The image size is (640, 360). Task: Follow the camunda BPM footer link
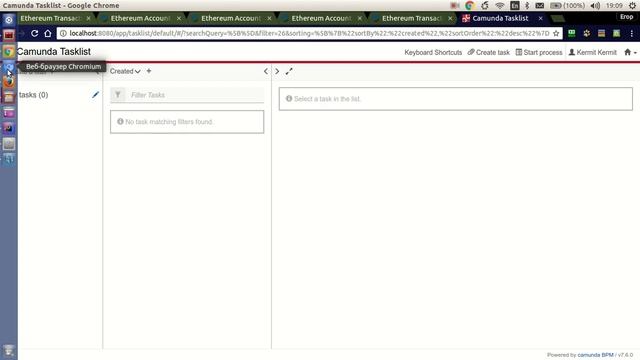pos(595,355)
